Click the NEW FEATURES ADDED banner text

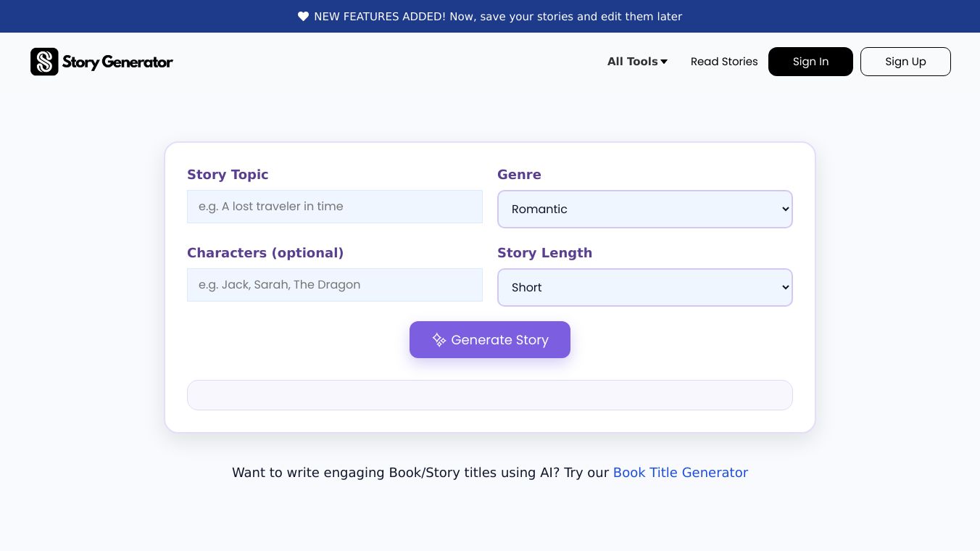[497, 17]
